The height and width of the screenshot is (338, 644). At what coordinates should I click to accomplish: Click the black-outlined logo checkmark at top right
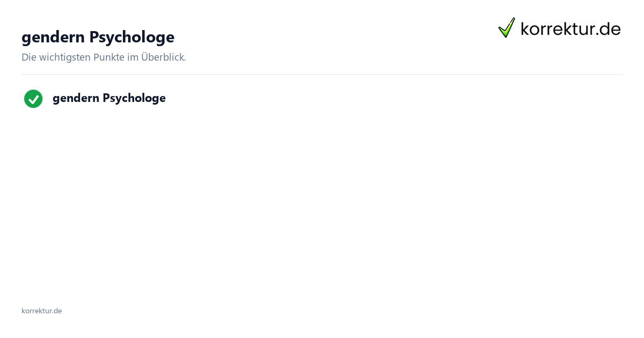pyautogui.click(x=507, y=27)
